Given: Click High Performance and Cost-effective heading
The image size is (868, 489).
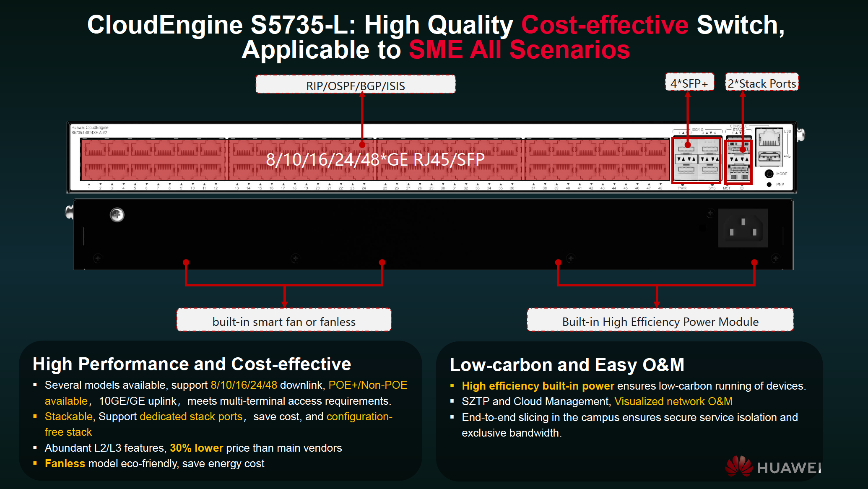Looking at the screenshot, I should [192, 364].
